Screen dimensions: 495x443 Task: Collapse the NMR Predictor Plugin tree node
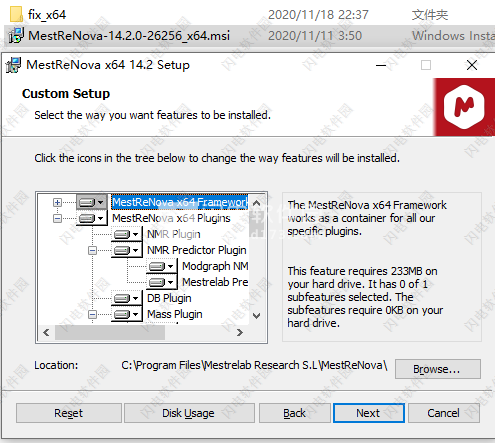92,250
